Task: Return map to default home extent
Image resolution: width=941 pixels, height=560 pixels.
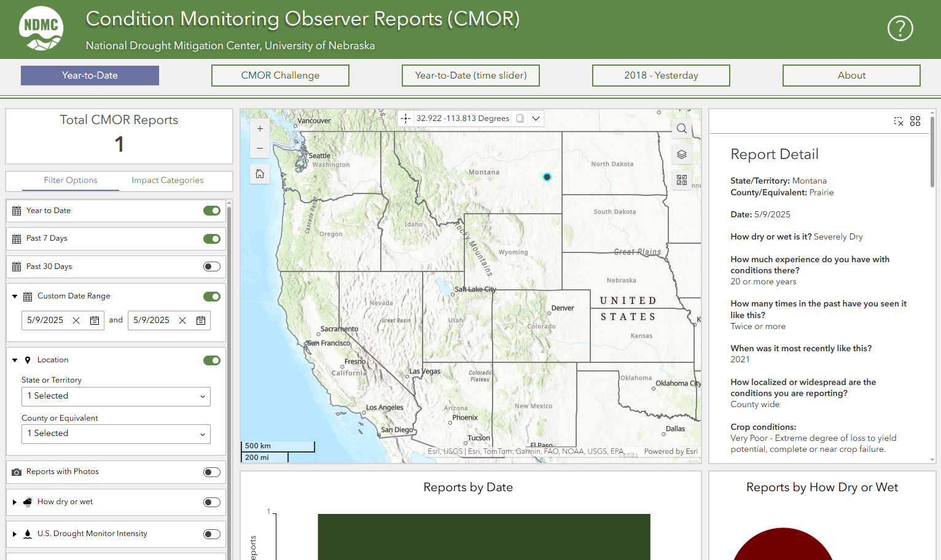Action: (x=260, y=174)
